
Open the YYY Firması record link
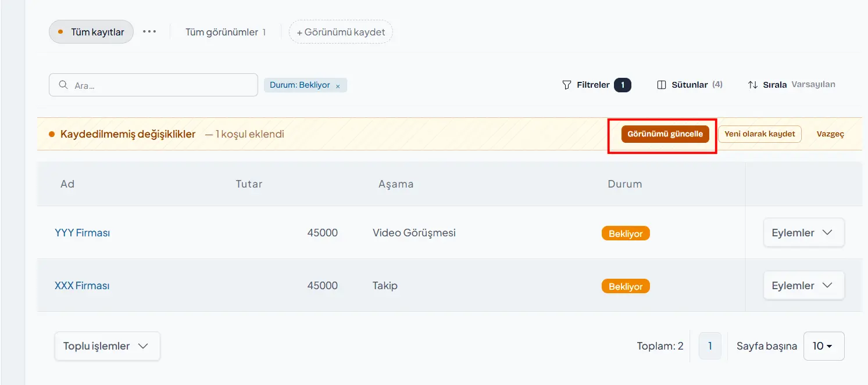pyautogui.click(x=83, y=233)
